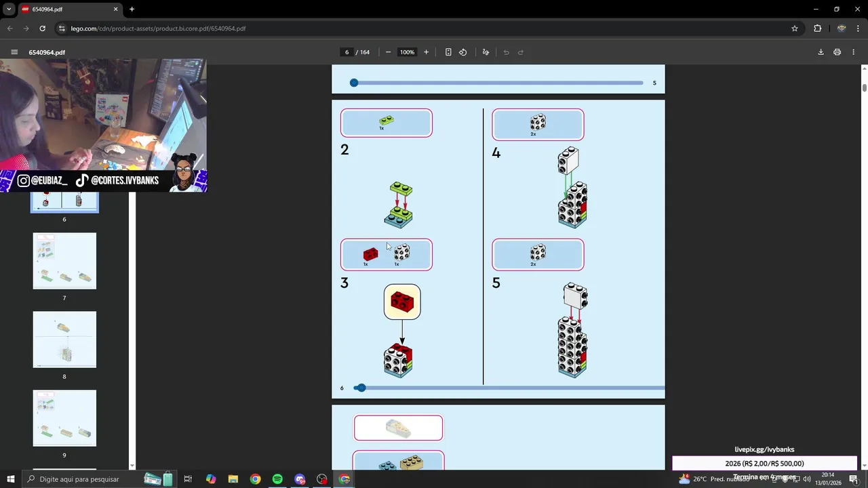Print the PDF document
Viewport: 868px width, 488px height.
837,52
